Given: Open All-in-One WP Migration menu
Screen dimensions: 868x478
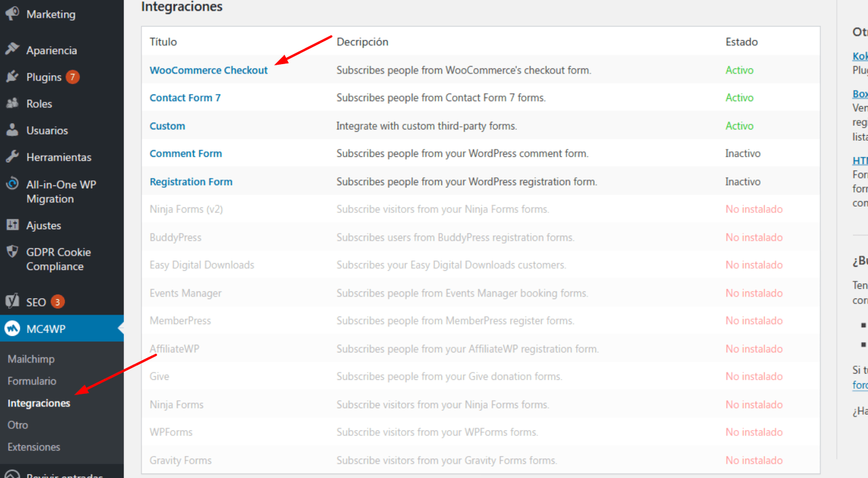Looking at the screenshot, I should click(62, 192).
